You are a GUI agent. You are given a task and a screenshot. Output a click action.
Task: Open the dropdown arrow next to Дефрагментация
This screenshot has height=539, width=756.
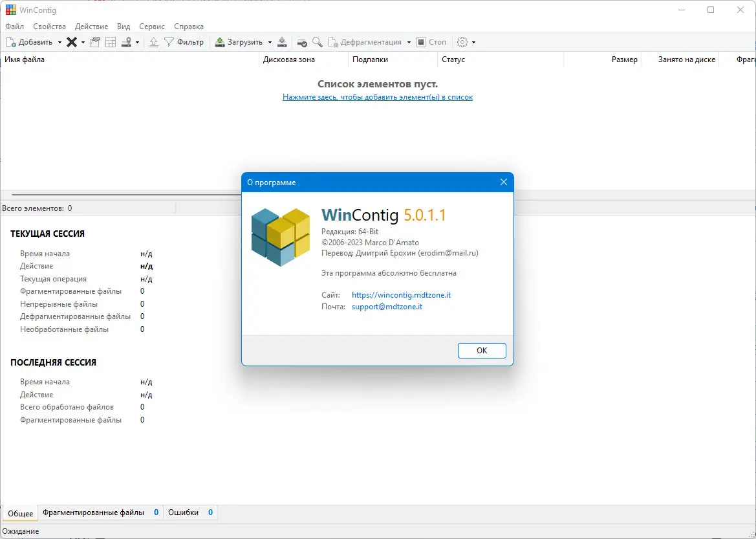click(409, 43)
